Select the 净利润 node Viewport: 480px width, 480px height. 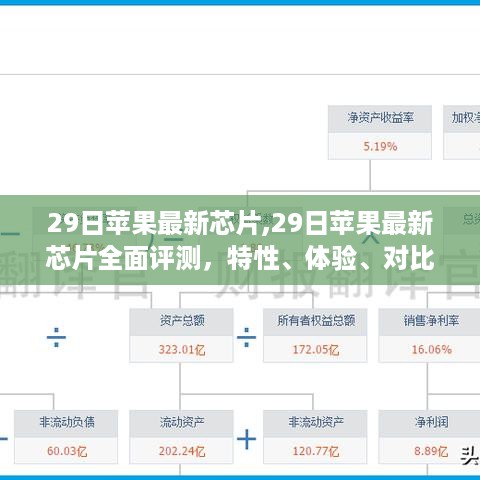pyautogui.click(x=431, y=437)
